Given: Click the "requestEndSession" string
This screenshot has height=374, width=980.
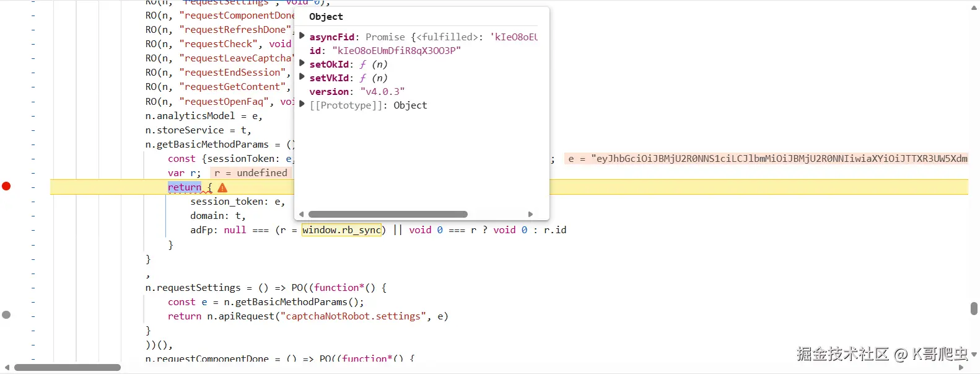Looking at the screenshot, I should 232,73.
